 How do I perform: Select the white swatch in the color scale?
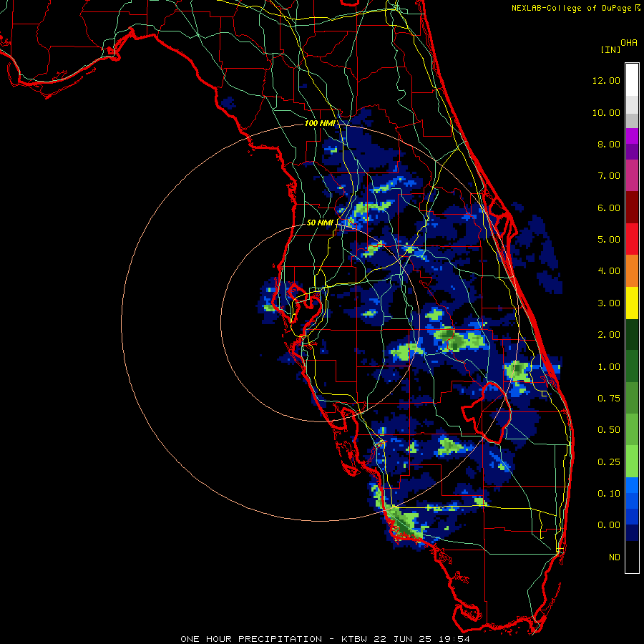(632, 79)
